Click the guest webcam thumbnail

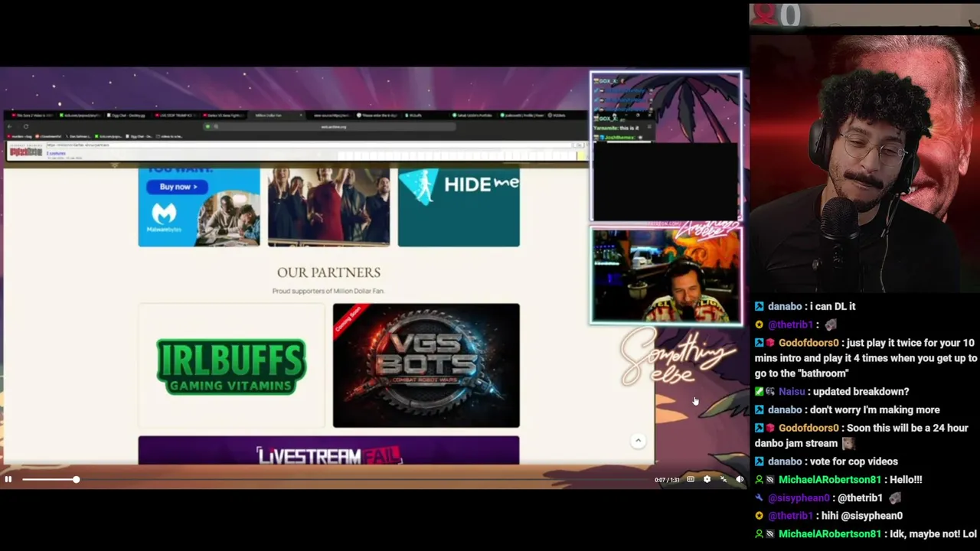[665, 275]
